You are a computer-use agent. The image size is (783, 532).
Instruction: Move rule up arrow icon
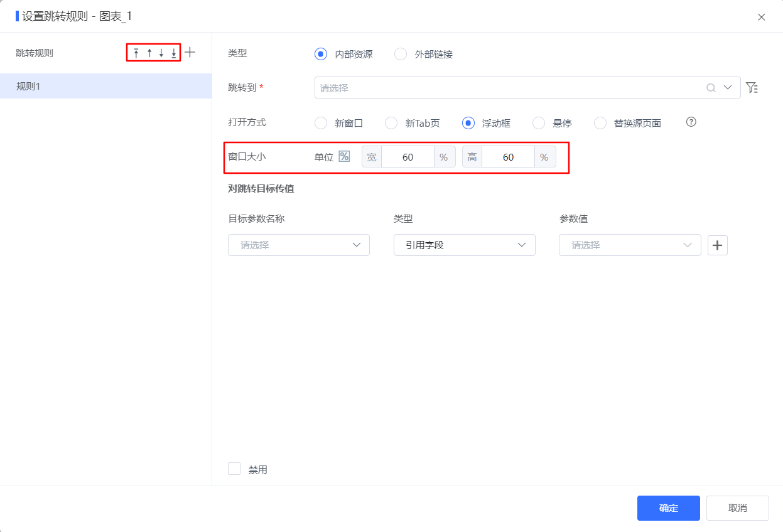149,53
